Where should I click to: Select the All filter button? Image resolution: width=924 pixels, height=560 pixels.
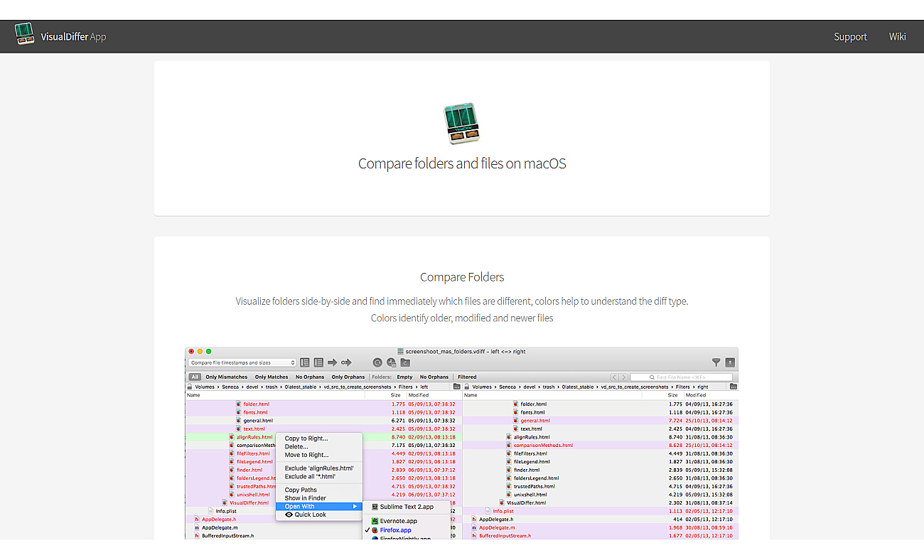(194, 377)
